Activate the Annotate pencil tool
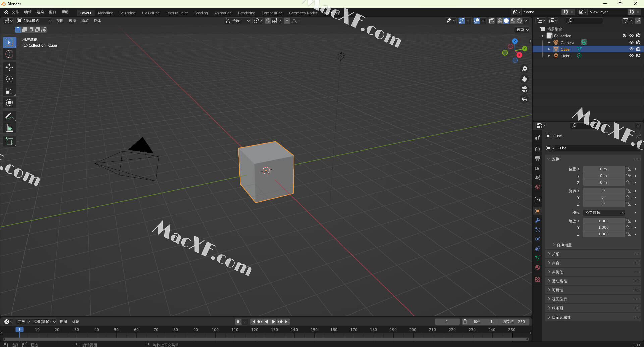Screen dimensions: 644x347 pos(9,116)
